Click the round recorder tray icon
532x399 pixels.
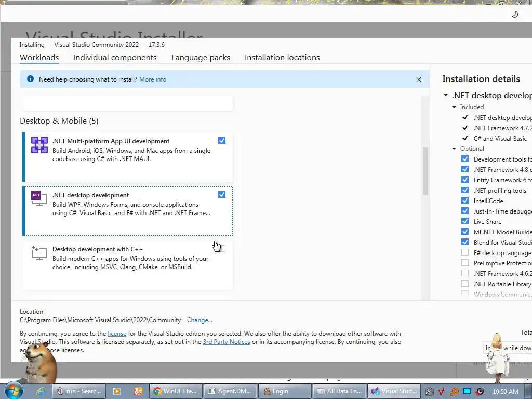point(480,392)
